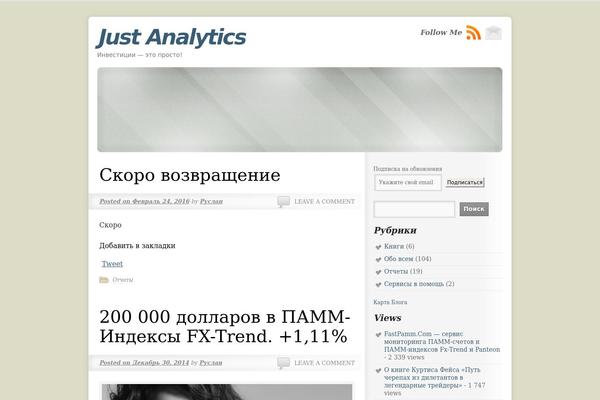Open post title Скоро возвращение

190,175
